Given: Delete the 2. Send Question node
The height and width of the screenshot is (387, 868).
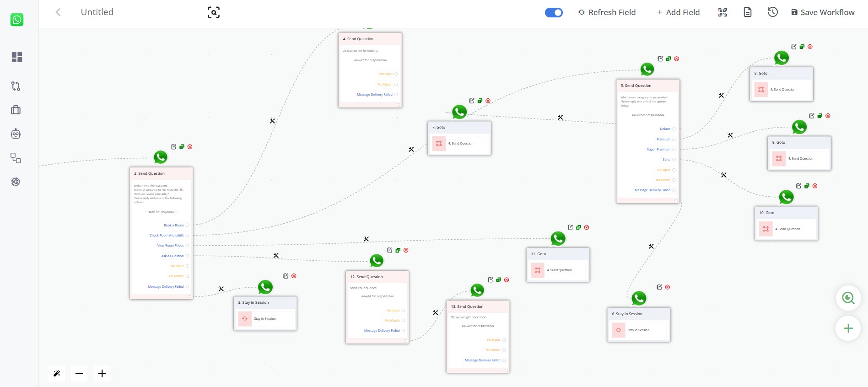Looking at the screenshot, I should [x=190, y=147].
